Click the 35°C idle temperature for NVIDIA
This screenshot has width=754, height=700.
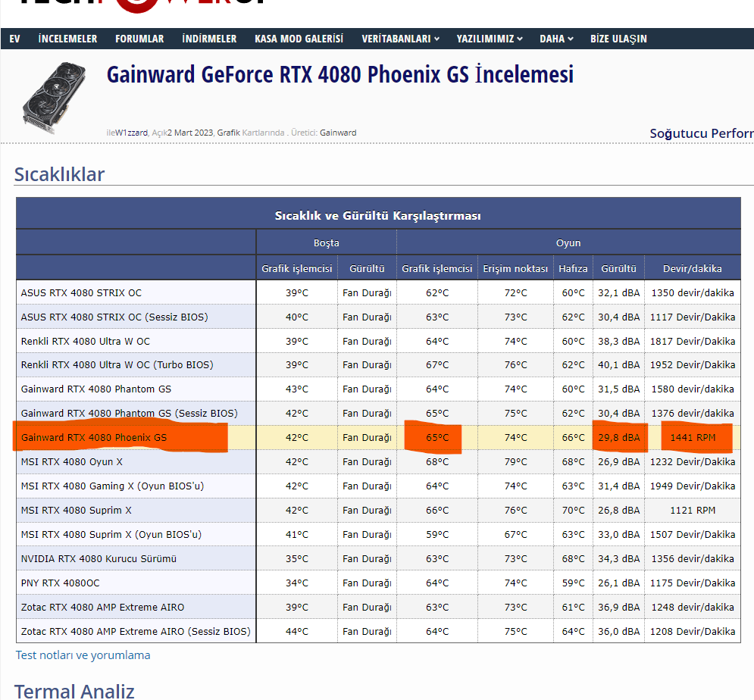297,558
